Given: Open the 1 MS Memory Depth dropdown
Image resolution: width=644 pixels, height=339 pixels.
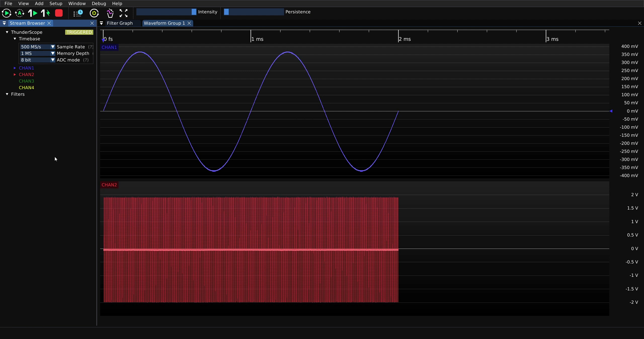Looking at the screenshot, I should pyautogui.click(x=37, y=53).
